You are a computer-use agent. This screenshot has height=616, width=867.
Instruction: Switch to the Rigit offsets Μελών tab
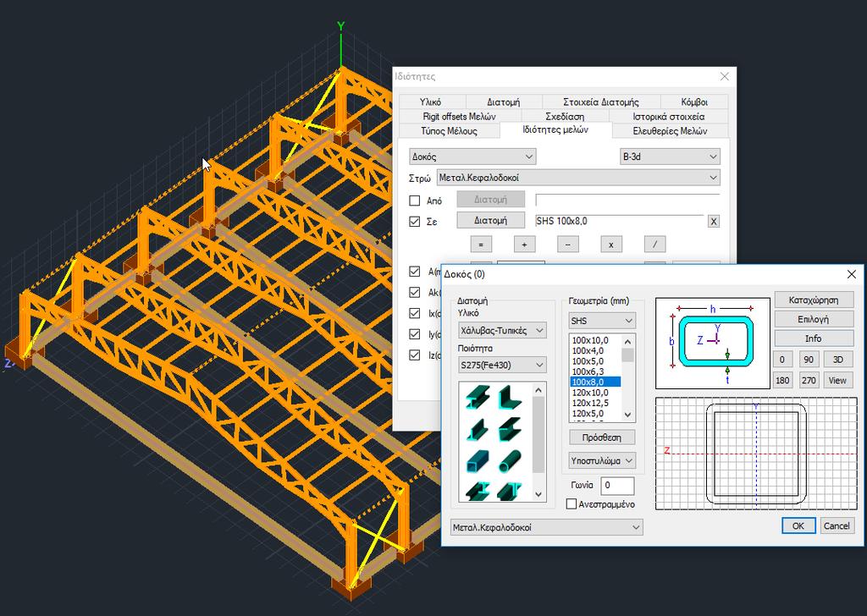(459, 117)
